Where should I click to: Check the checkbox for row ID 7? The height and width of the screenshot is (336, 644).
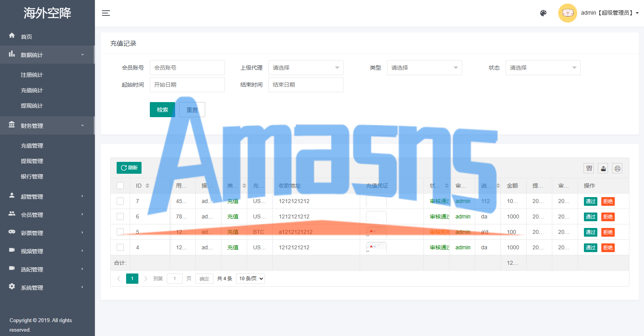(120, 201)
